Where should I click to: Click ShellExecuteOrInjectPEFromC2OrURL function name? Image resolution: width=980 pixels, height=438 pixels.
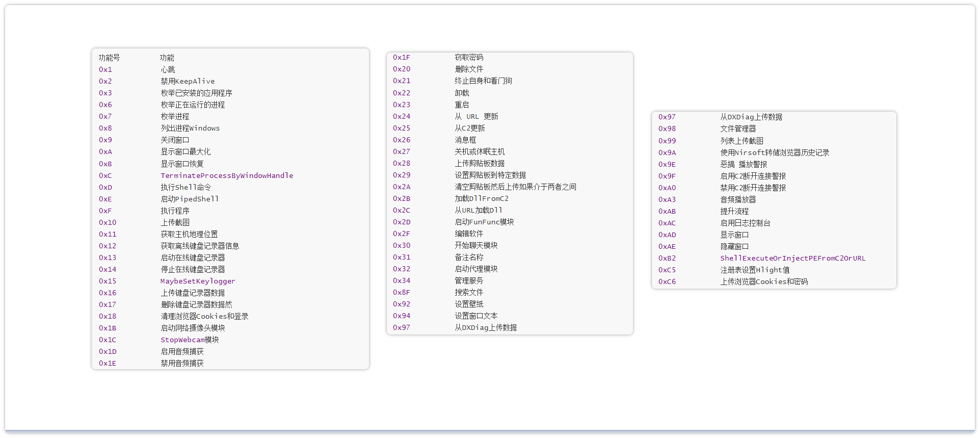tap(792, 258)
